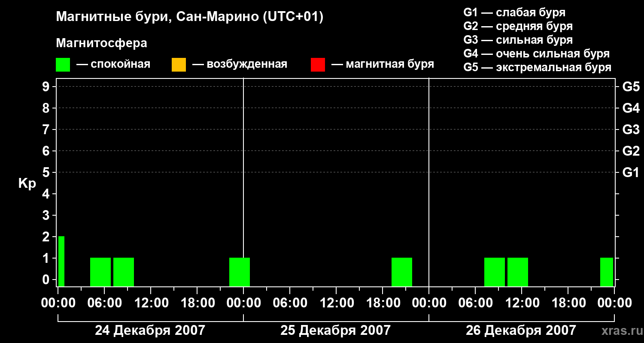This screenshot has height=343, width=644.
Task: Click legend line 'G2 — средняя буря'
Action: coord(518,26)
